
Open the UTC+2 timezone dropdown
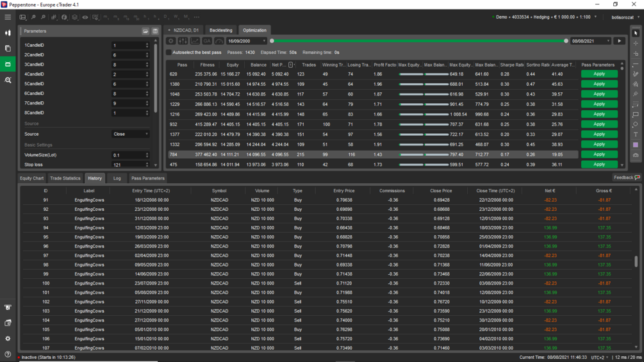tap(600, 358)
